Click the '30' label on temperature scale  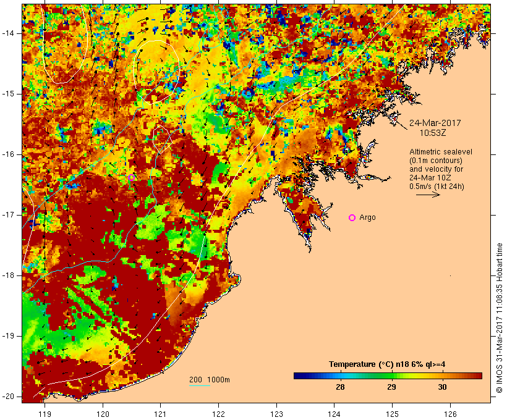(x=442, y=387)
